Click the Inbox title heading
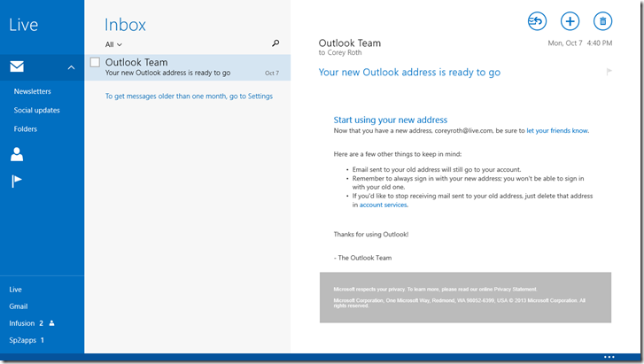The image size is (644, 364). click(125, 25)
